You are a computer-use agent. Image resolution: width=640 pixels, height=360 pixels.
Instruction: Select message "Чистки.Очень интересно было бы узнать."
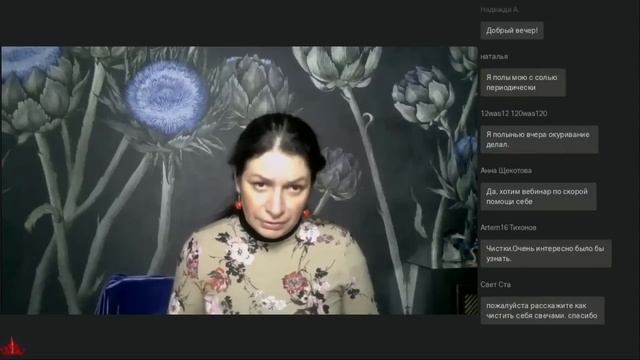pyautogui.click(x=546, y=253)
